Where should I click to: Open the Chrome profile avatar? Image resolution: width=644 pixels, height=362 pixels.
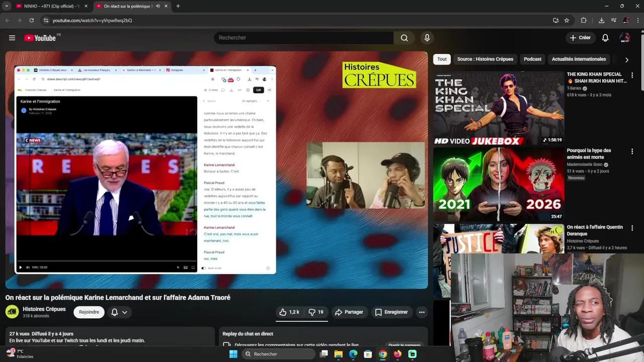pos(625,20)
